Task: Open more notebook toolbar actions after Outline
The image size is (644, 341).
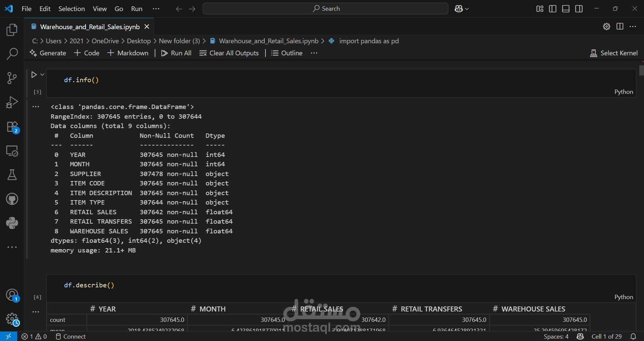Action: (314, 53)
